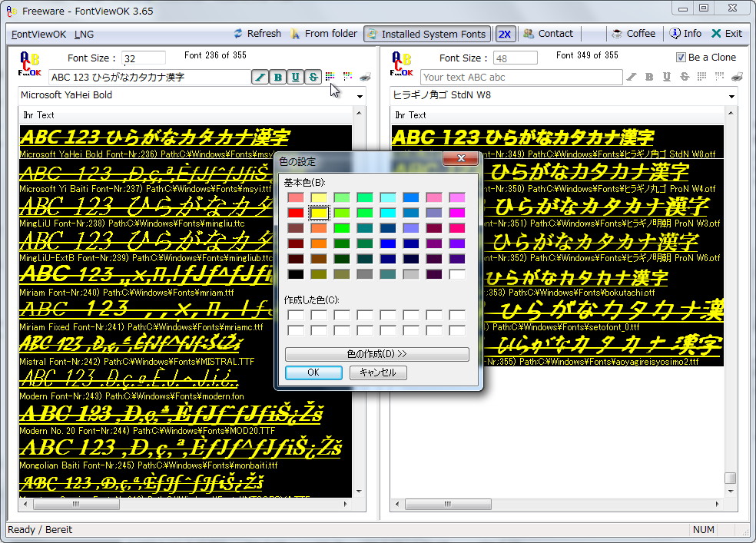
Task: Toggle strikethrough in left pane
Action: (x=313, y=77)
